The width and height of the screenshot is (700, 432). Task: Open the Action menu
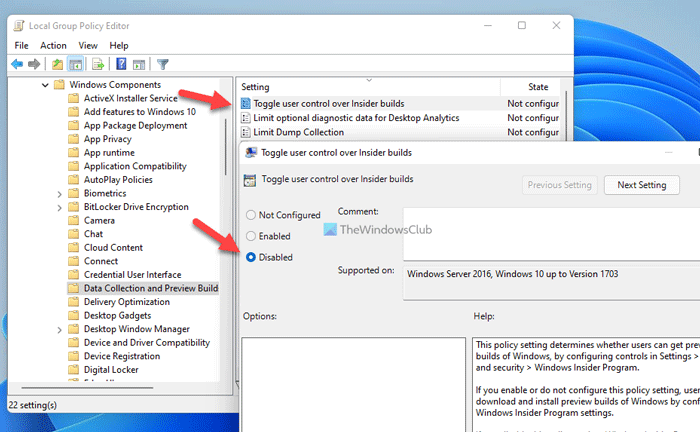[x=53, y=46]
